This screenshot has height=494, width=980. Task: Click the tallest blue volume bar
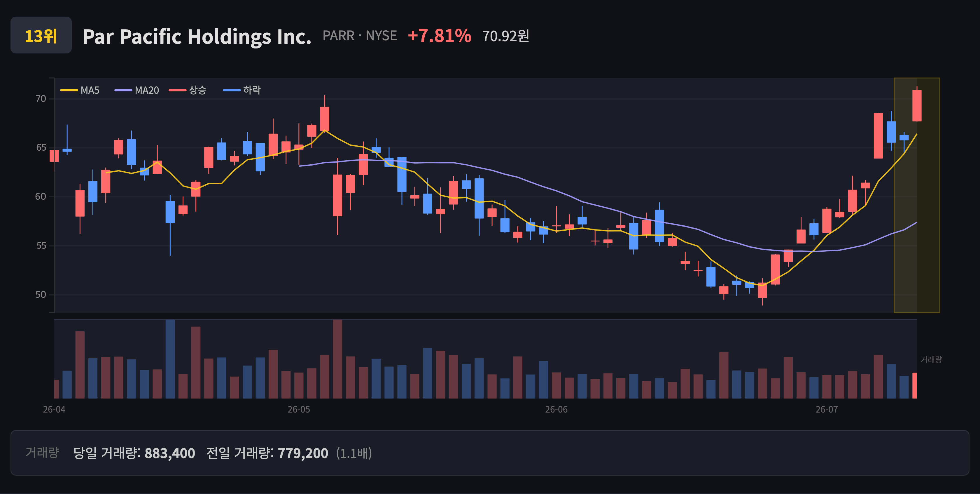tap(170, 359)
